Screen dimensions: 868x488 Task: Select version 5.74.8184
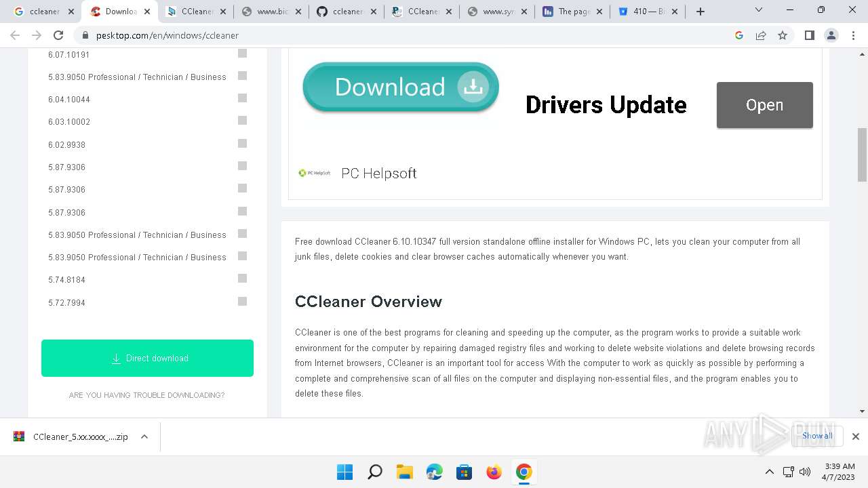[66, 280]
